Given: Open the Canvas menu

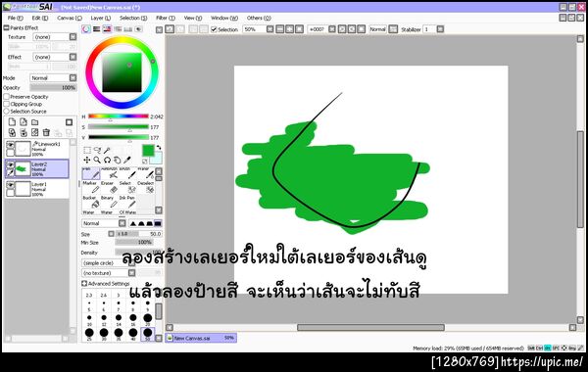Looking at the screenshot, I should (x=70, y=18).
